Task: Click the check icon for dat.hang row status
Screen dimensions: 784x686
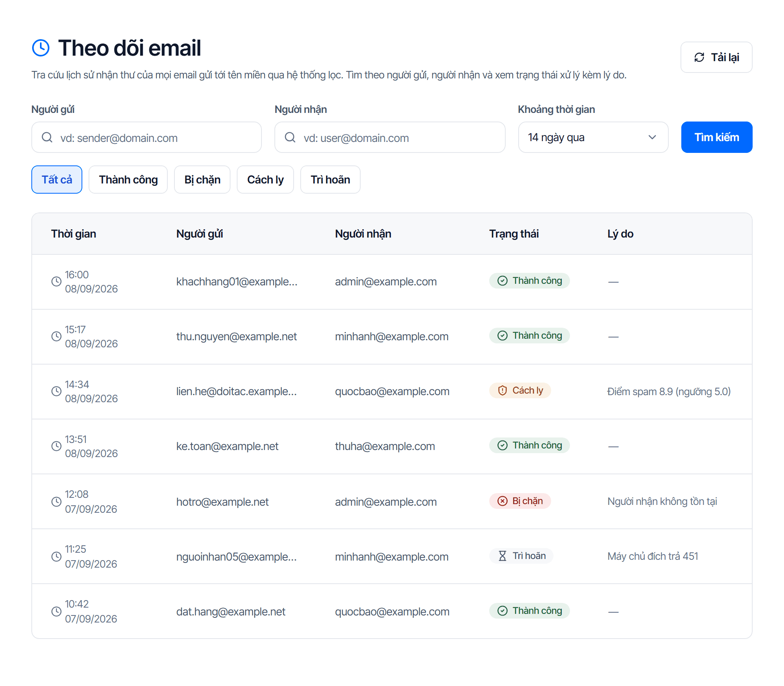Action: click(x=503, y=611)
